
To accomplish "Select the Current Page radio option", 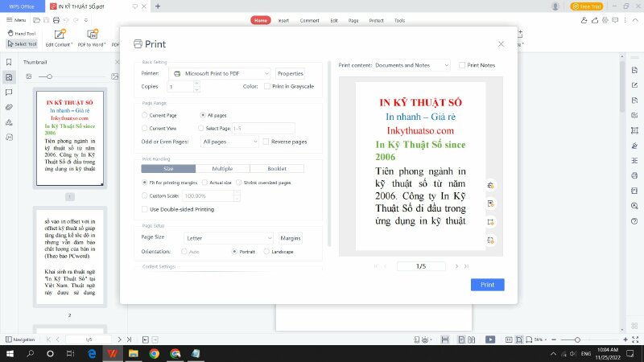I will 145,115.
